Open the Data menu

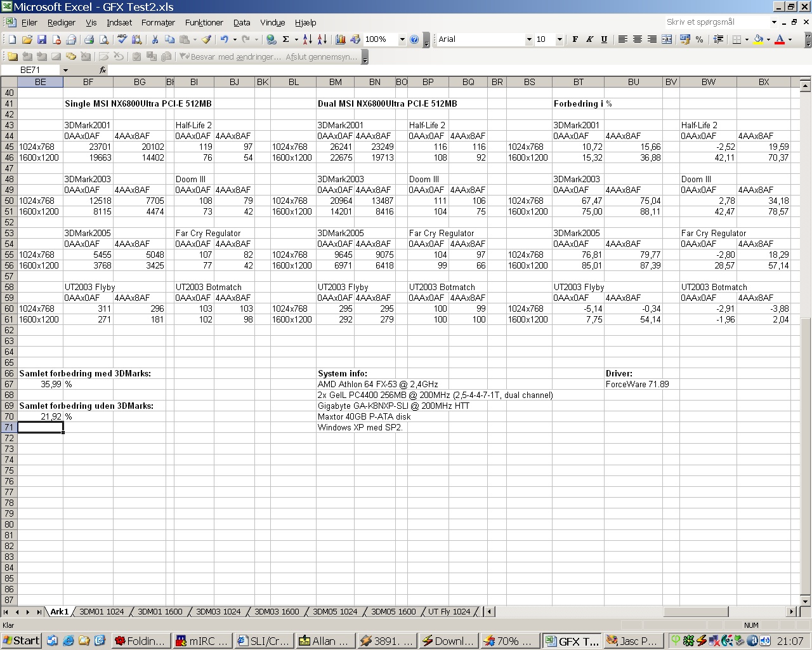click(242, 22)
